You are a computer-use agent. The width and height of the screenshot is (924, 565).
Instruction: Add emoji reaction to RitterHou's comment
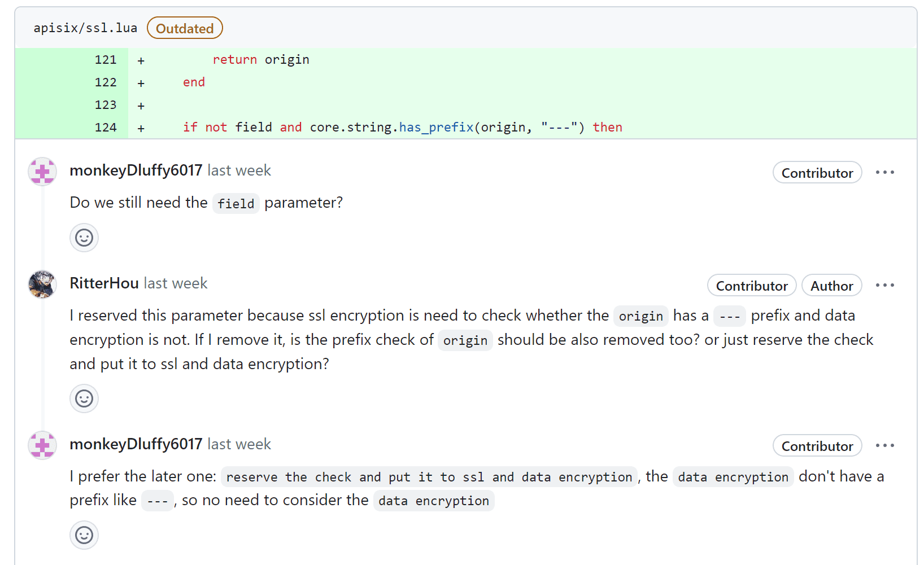(x=84, y=398)
